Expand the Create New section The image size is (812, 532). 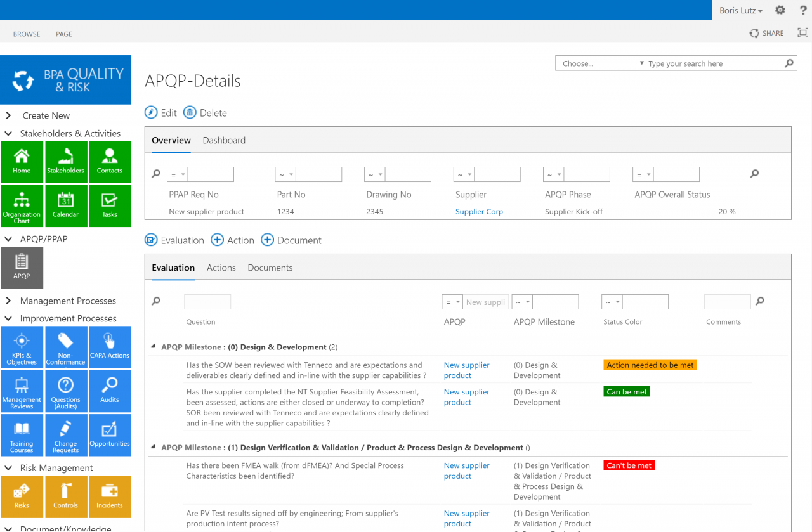9,115
